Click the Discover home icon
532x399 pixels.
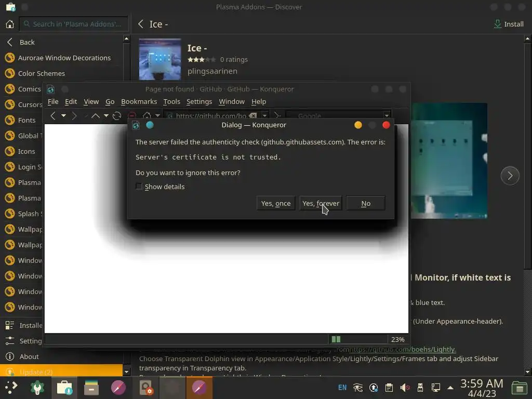[10, 24]
